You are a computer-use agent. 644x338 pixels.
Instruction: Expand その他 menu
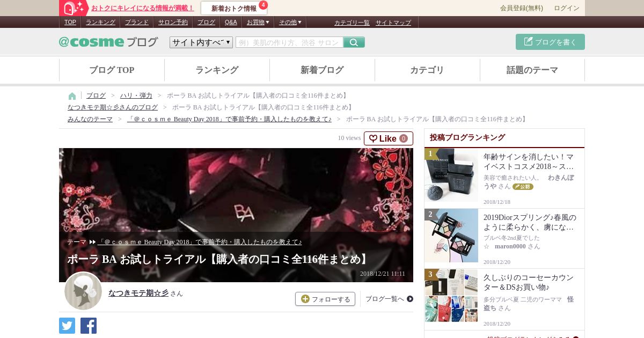tap(290, 22)
